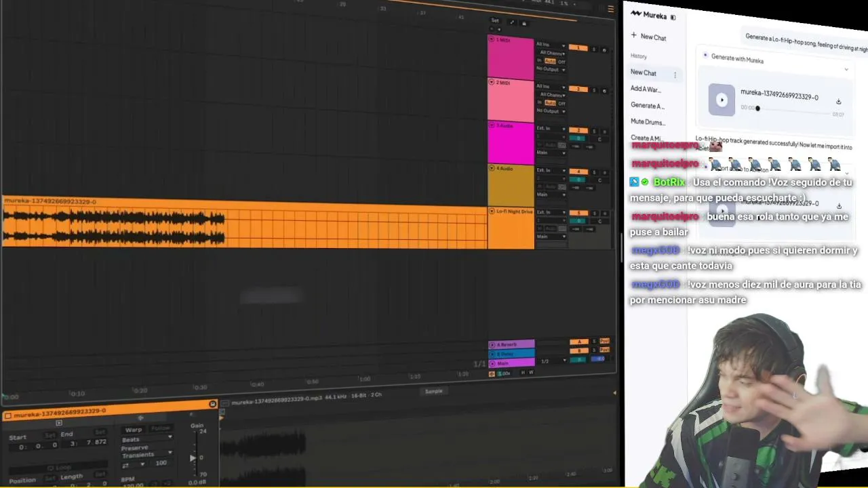Open the Ext. In dropdown on 3 Audio
The height and width of the screenshot is (488, 868).
click(551, 128)
